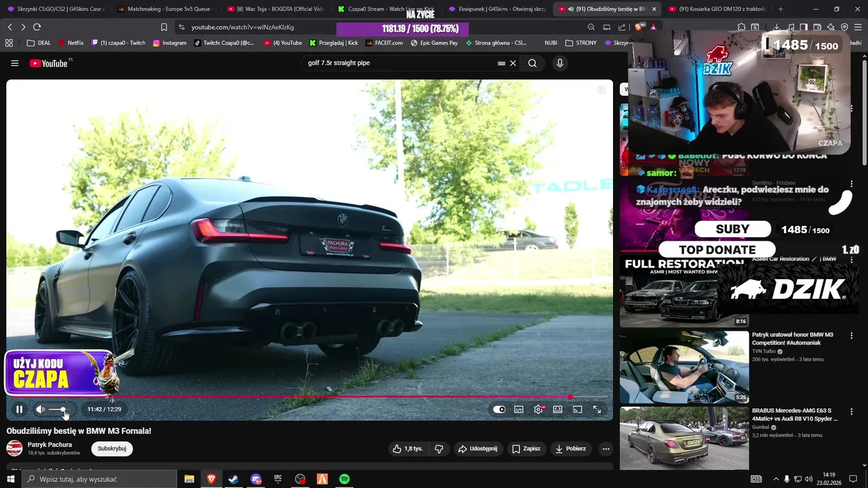Screen dimensions: 868x488
Task: Open the player settings gear
Action: click(x=538, y=409)
